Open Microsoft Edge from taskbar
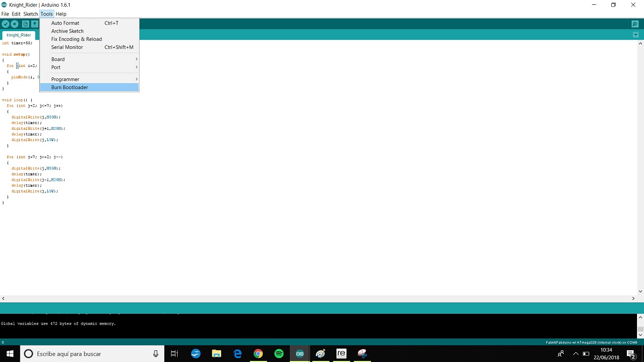This screenshot has height=362, width=644. (x=238, y=353)
